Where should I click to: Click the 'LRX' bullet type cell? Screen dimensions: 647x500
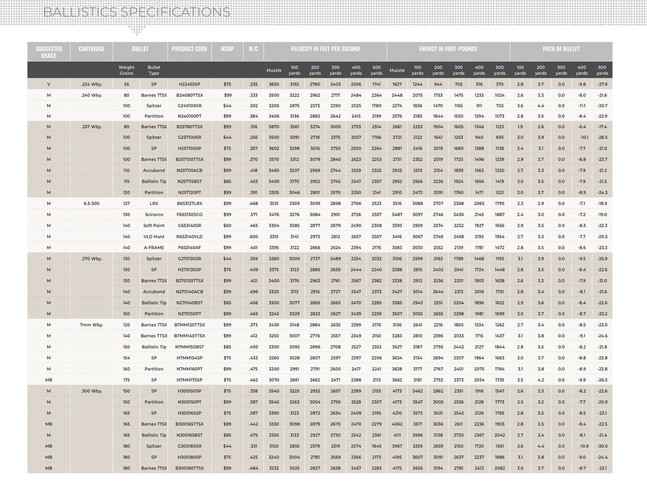click(154, 203)
